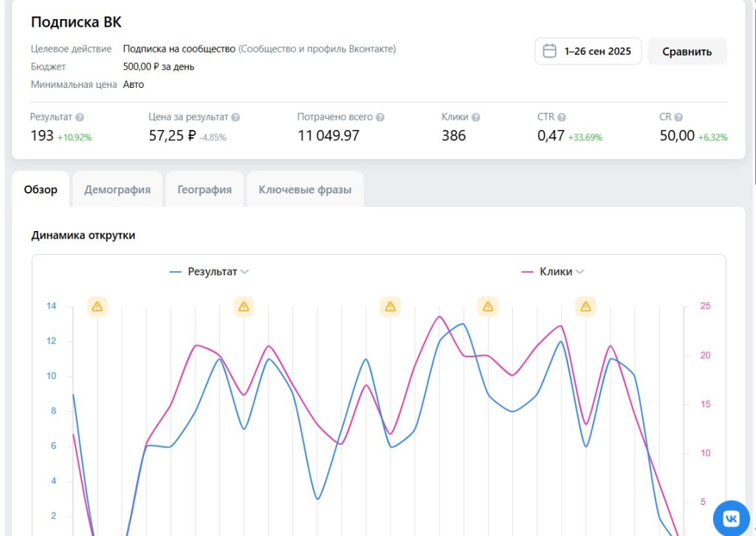Click the calendar icon in date field
This screenshot has height=536, width=756.
coord(549,51)
